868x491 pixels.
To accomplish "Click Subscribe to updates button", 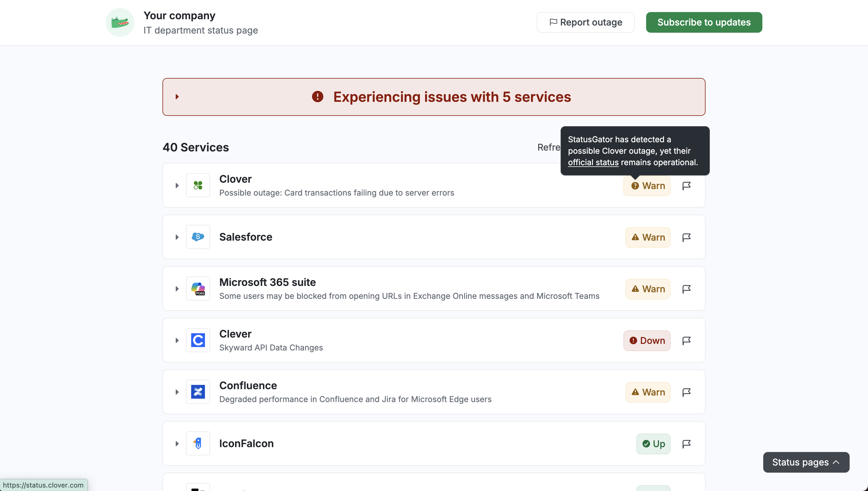I will point(704,22).
